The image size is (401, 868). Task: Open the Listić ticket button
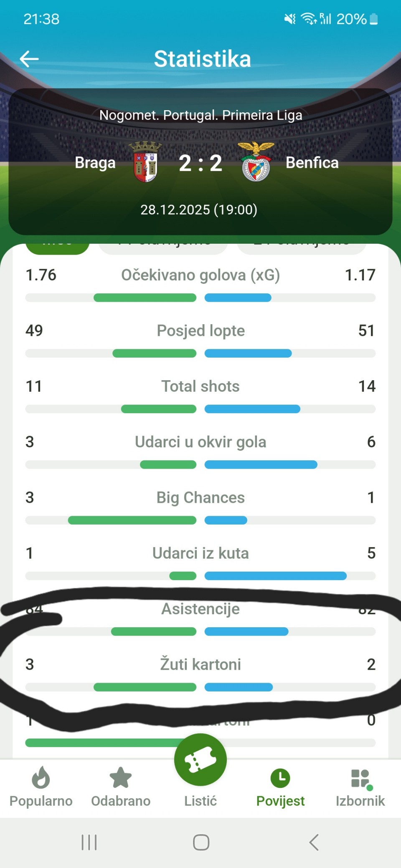200,760
